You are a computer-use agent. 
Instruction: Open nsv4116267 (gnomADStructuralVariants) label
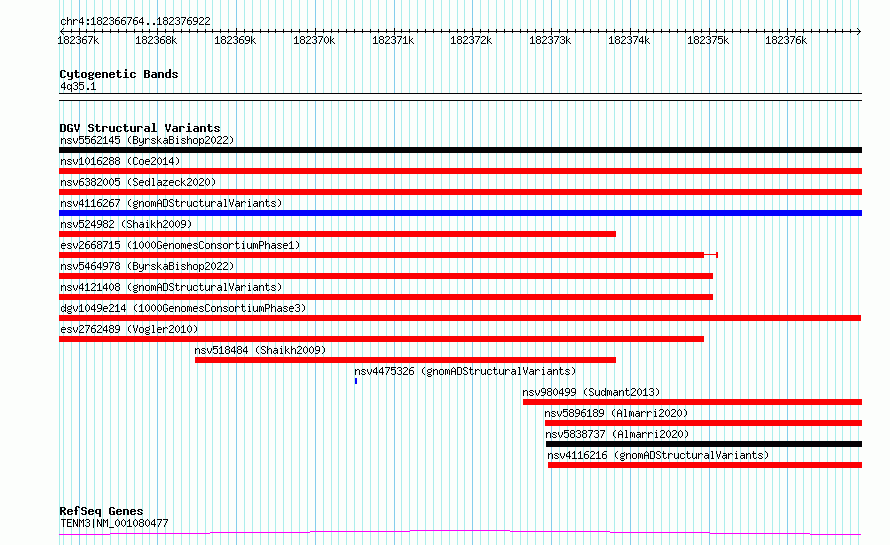(x=171, y=203)
